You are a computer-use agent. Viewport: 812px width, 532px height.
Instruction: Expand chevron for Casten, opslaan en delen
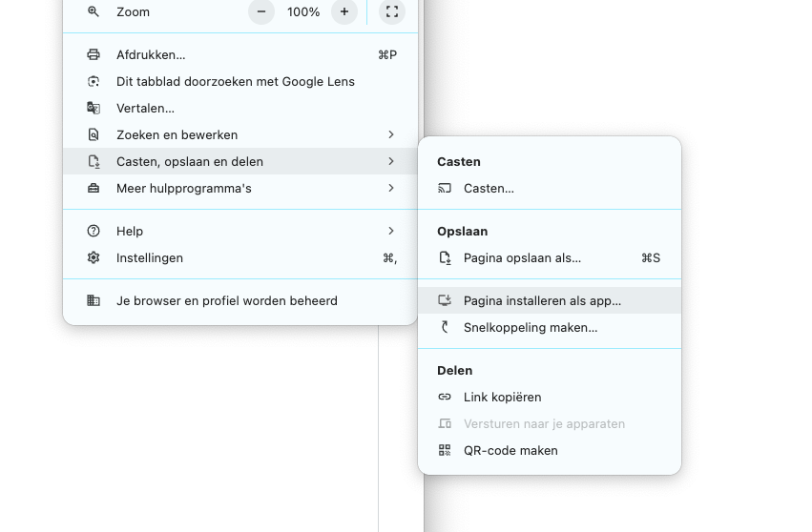pos(391,161)
